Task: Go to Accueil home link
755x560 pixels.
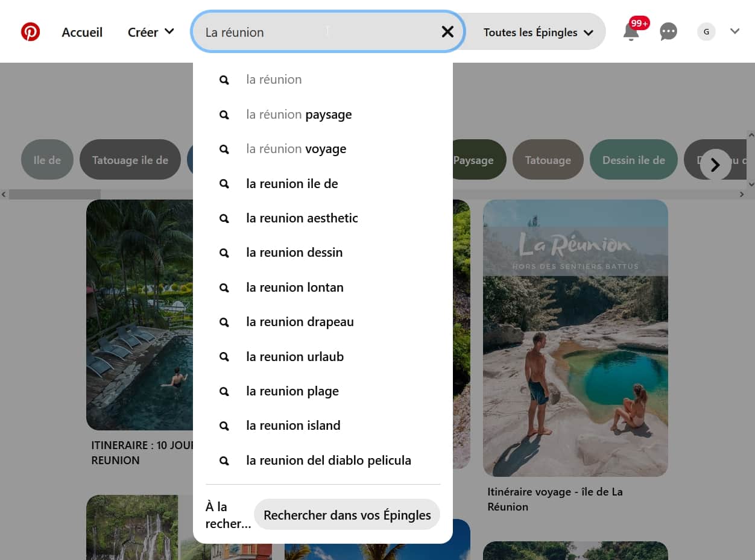Action: (x=82, y=33)
